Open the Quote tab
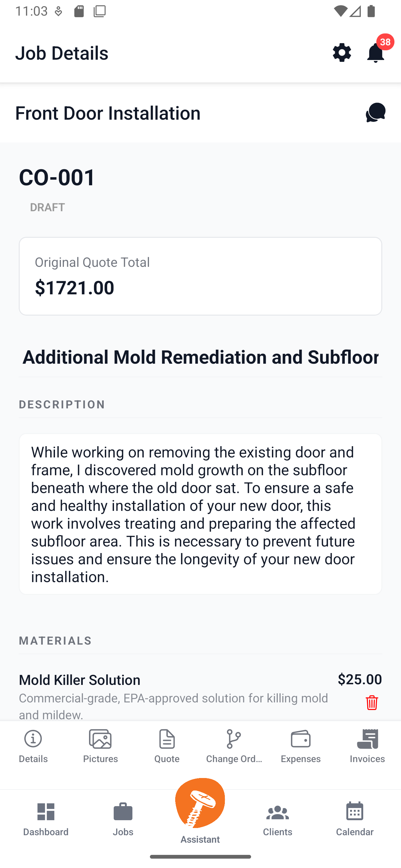The image size is (401, 868). coord(167,746)
